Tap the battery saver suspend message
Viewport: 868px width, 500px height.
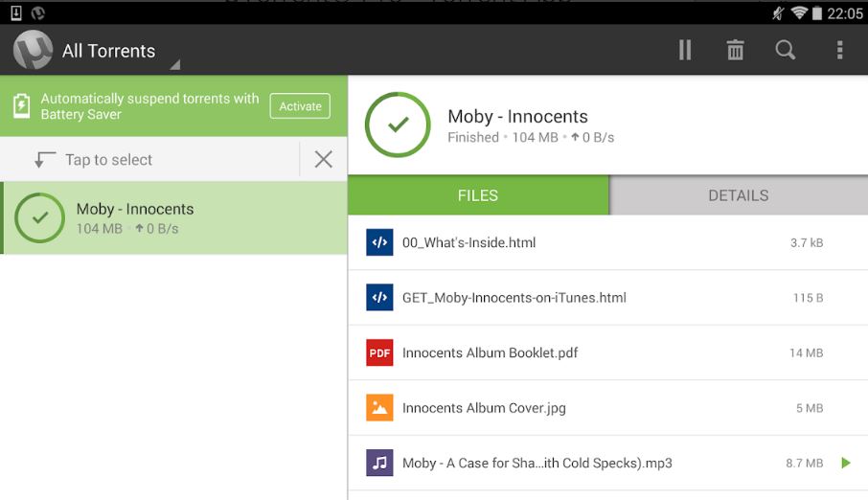coord(149,105)
